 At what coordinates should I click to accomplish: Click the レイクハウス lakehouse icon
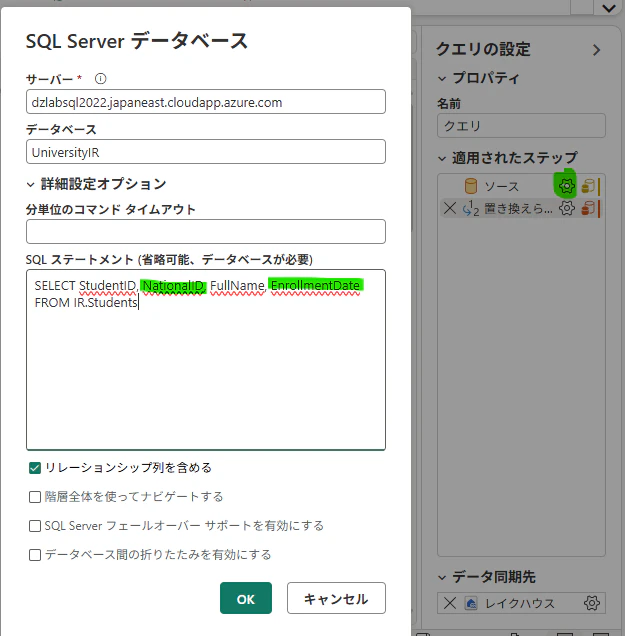(x=470, y=603)
